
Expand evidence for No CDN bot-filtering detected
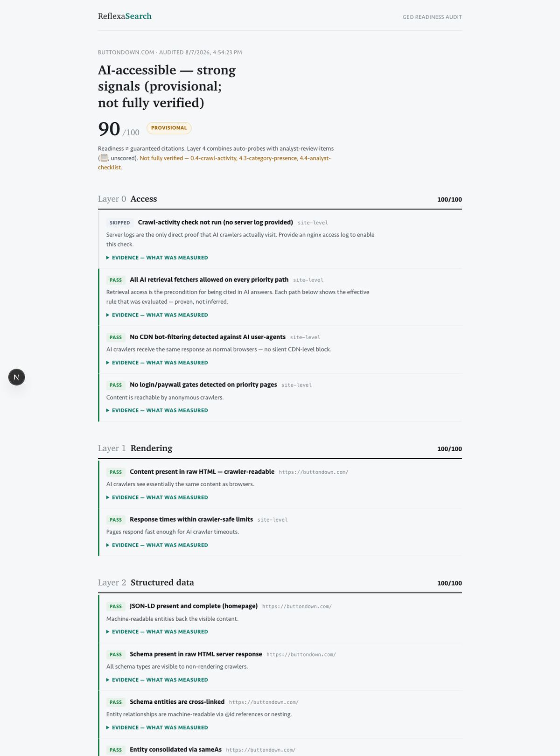(157, 363)
